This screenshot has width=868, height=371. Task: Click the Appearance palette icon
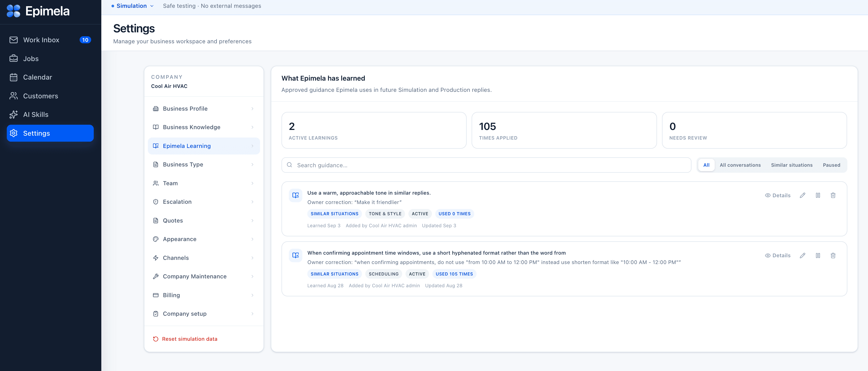point(156,239)
